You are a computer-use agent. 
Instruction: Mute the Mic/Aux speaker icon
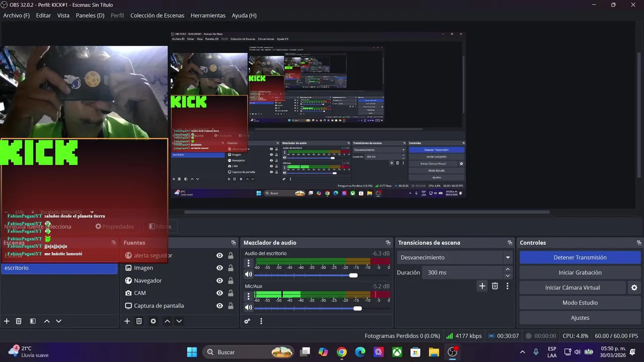coord(248,308)
